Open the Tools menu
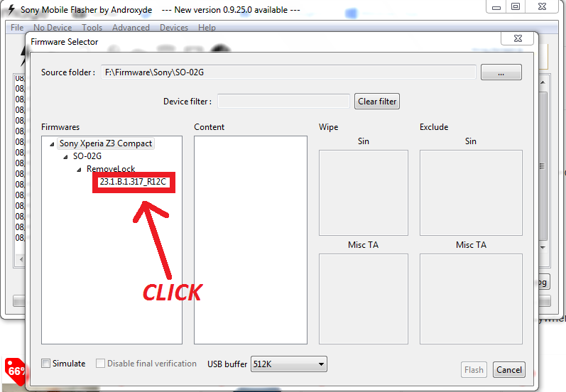Screen dimensions: 566x392 click(92, 28)
